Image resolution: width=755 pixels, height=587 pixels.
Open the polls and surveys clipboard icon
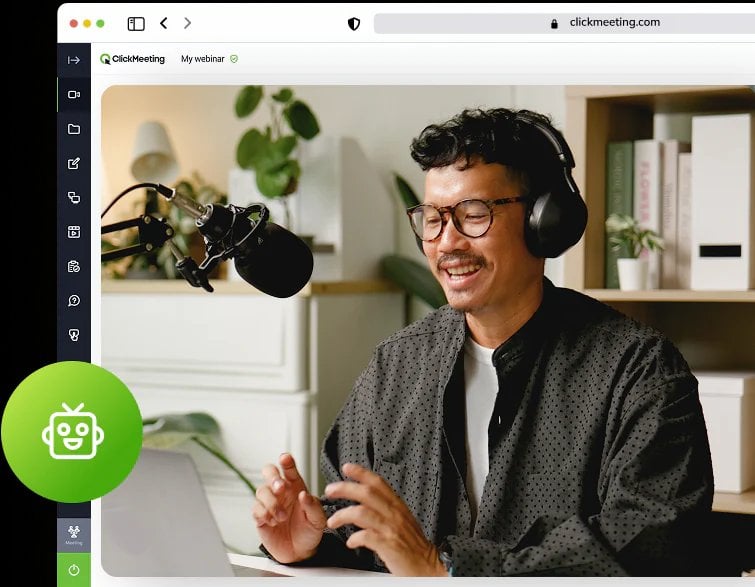coord(74,266)
